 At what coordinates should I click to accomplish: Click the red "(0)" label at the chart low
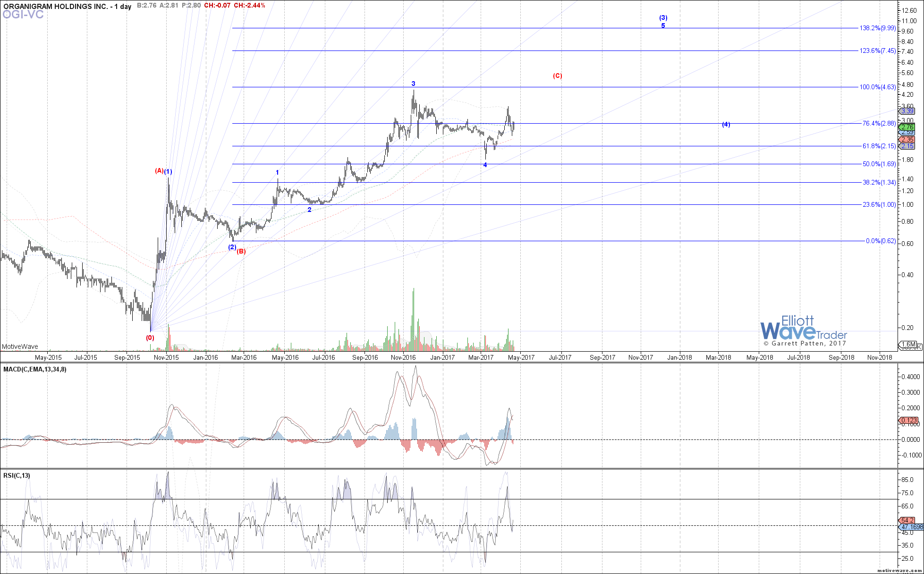click(150, 338)
